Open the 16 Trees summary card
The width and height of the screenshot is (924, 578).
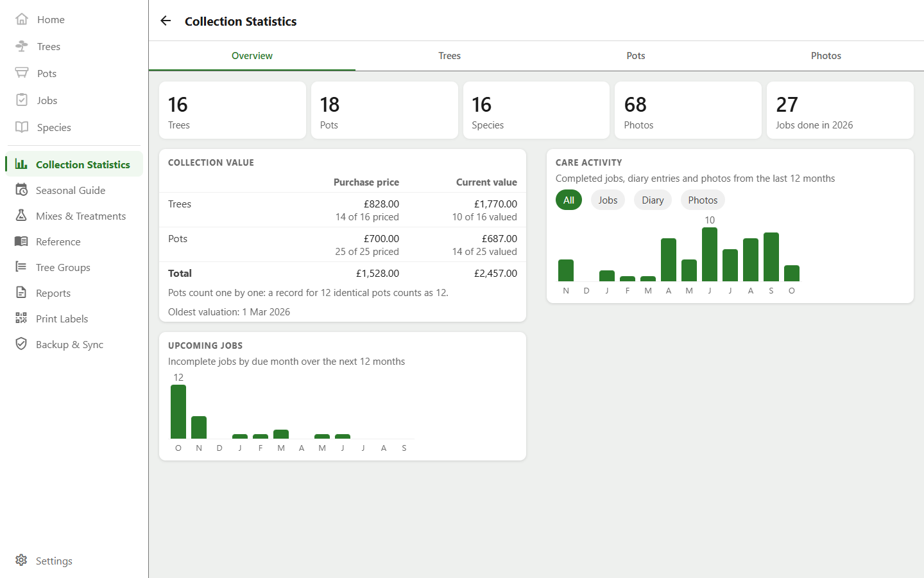[232, 110]
